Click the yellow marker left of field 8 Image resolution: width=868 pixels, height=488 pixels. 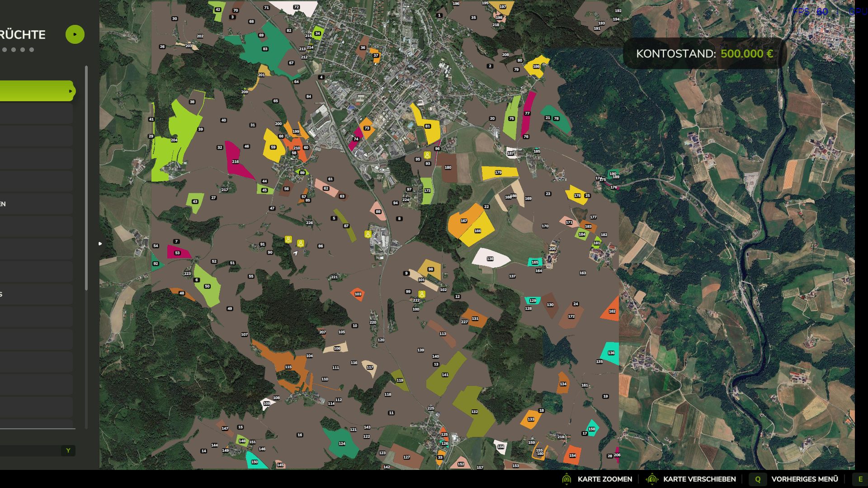[x=368, y=234]
